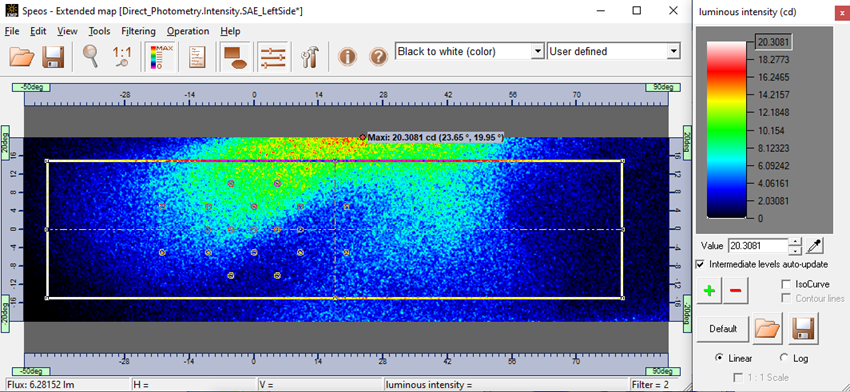This screenshot has width=850, height=392.
Task: Open the Operation menu
Action: (x=188, y=31)
